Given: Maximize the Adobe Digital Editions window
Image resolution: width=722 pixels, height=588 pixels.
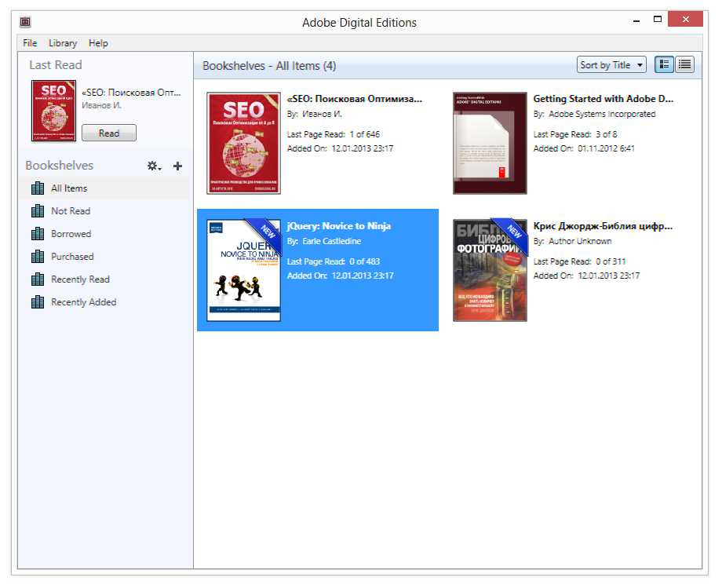Looking at the screenshot, I should 658,20.
